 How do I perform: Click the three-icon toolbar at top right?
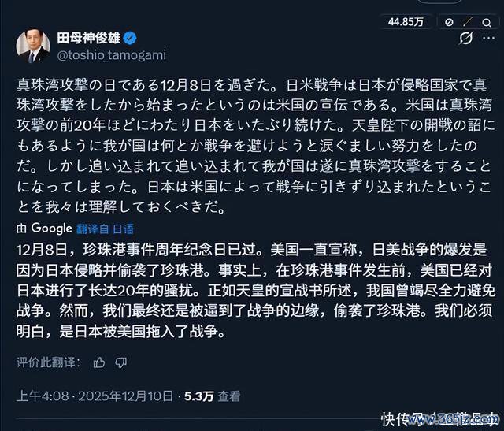pos(465,22)
